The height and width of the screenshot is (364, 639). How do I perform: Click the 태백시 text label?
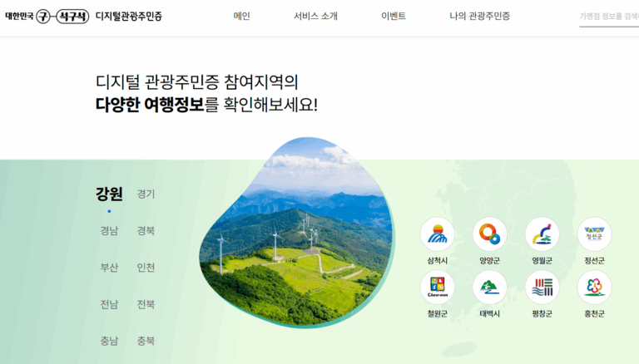click(x=489, y=314)
